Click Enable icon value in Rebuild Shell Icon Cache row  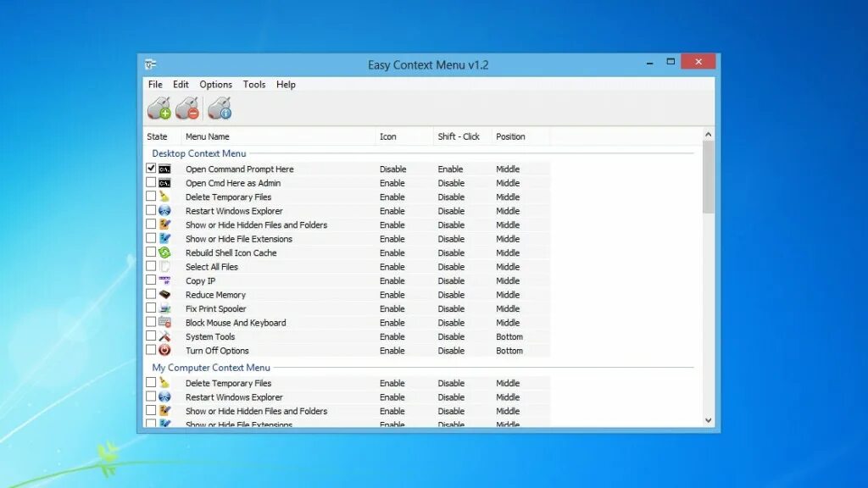click(x=392, y=252)
